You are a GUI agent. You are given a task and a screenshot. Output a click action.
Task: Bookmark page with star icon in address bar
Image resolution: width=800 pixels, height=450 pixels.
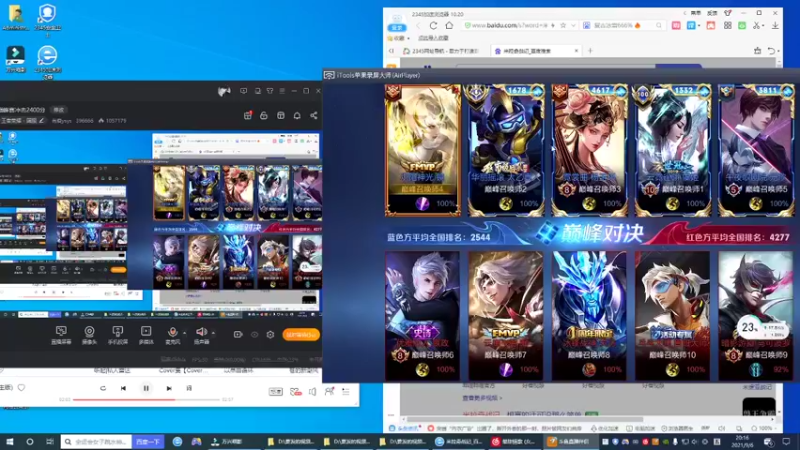(x=563, y=26)
